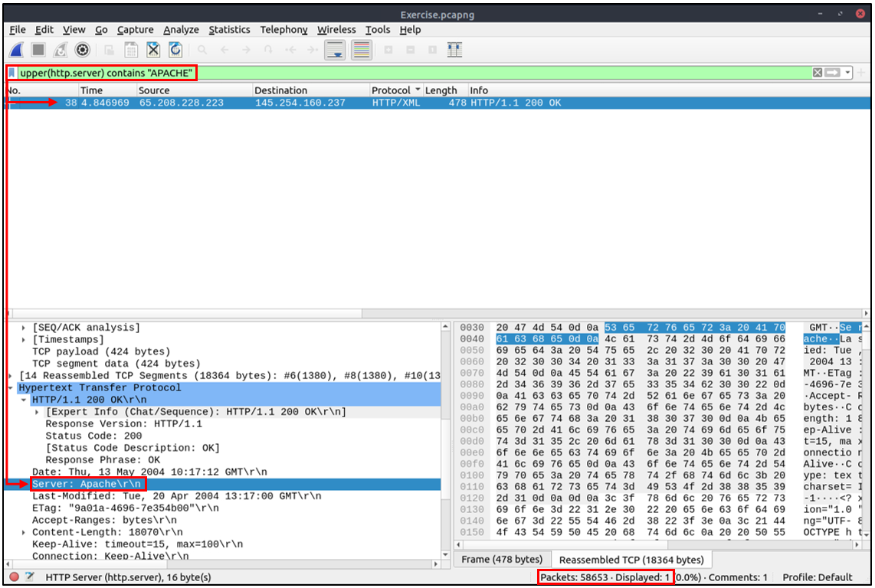Toggle auto-scroll during live capture
875x588 pixels.
click(335, 50)
